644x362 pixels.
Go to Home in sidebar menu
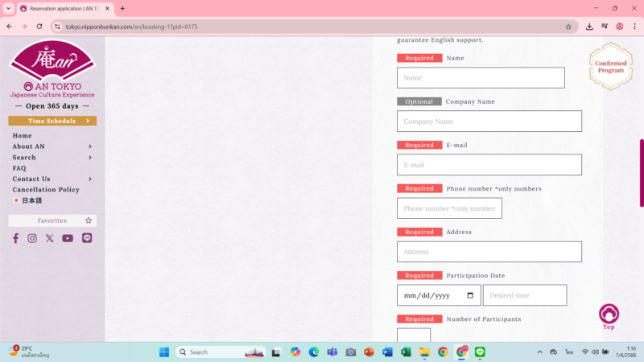[23, 136]
